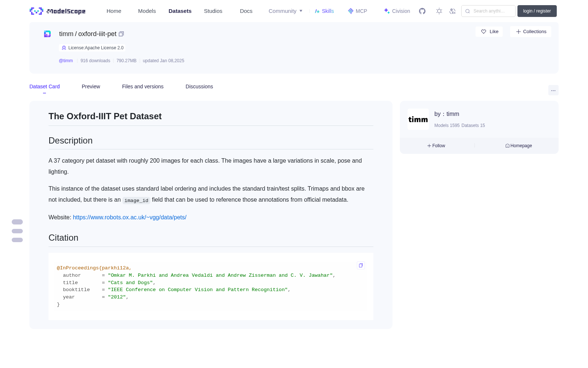
Task: Open the more options ellipsis button
Action: point(553,90)
